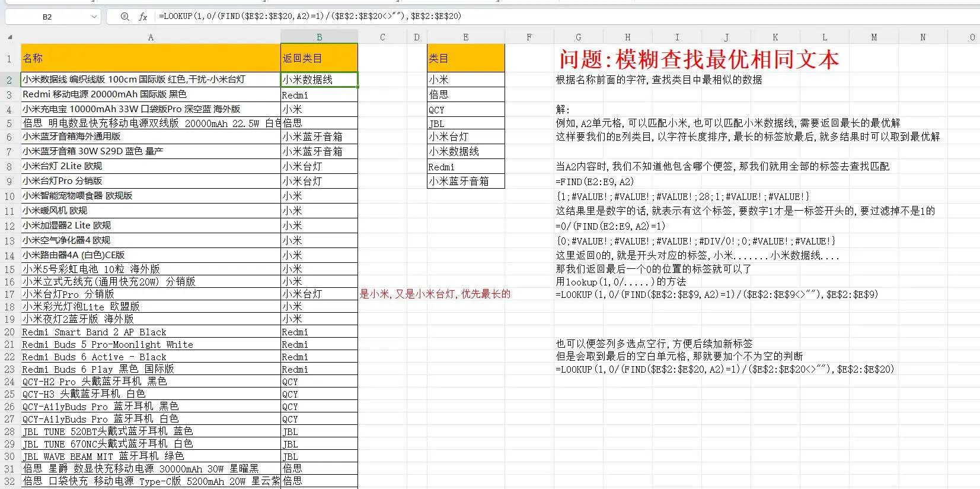Click cell Redmi 移动电源 20000mAh 国际版 黑色
The image size is (980, 489).
tap(151, 94)
